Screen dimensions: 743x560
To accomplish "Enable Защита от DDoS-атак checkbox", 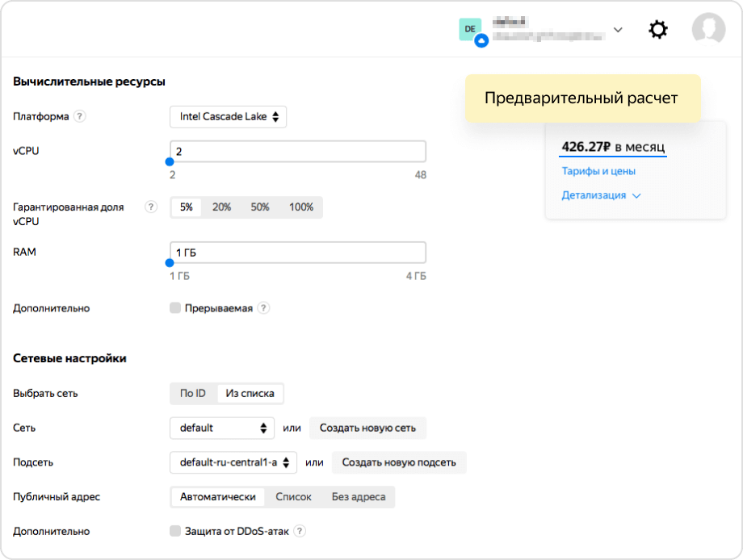I will click(175, 531).
